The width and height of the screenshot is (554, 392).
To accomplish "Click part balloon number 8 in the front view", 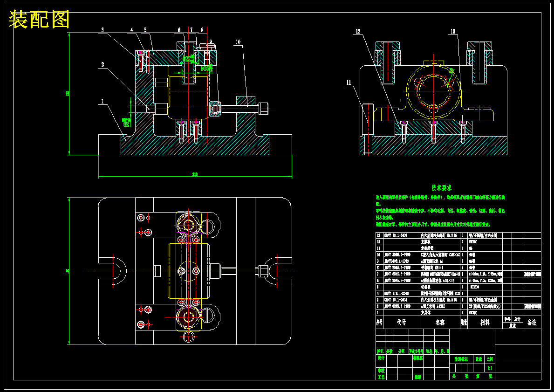I will (x=202, y=30).
